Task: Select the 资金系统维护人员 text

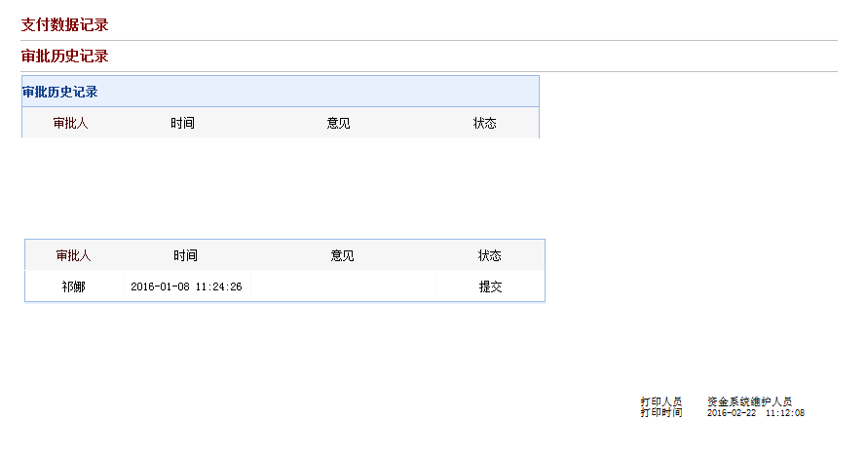Action: [x=749, y=401]
